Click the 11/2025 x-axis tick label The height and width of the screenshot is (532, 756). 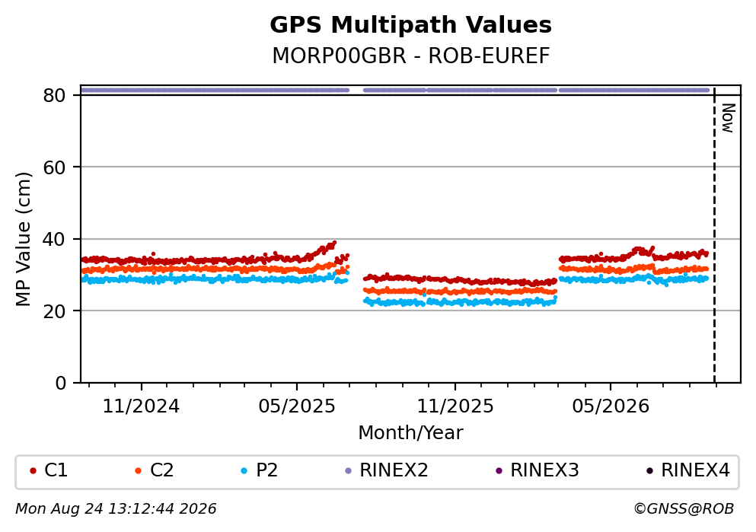[x=455, y=406]
